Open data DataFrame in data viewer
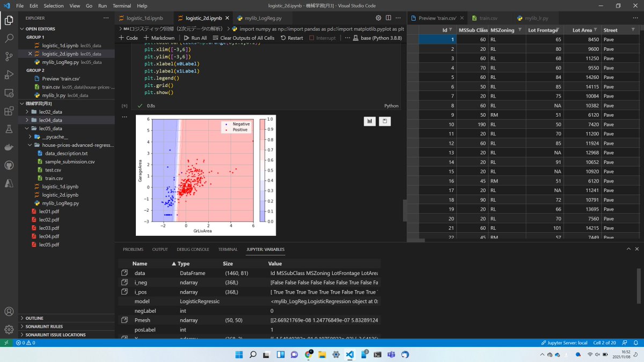Screen dimensions: 644x362 (124, 273)
